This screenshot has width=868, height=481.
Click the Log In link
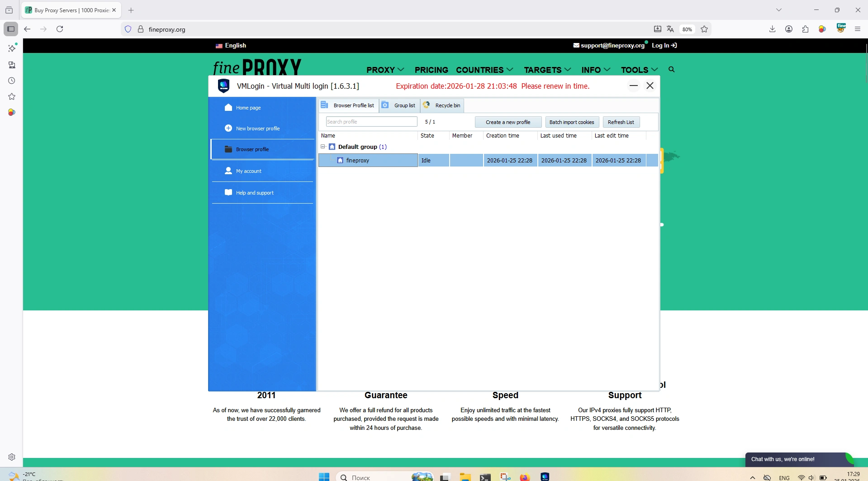(x=664, y=45)
